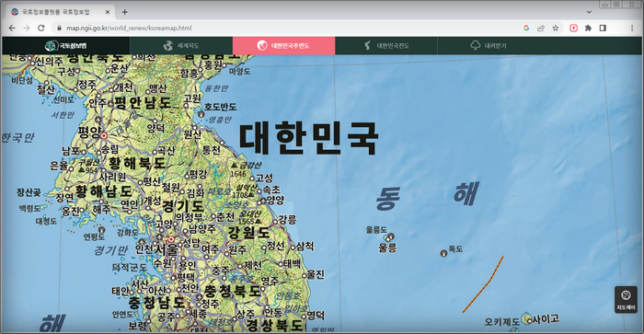Focus the address bar showing map.ngii.go.kr
The height and width of the screenshot is (334, 644).
tap(287, 28)
